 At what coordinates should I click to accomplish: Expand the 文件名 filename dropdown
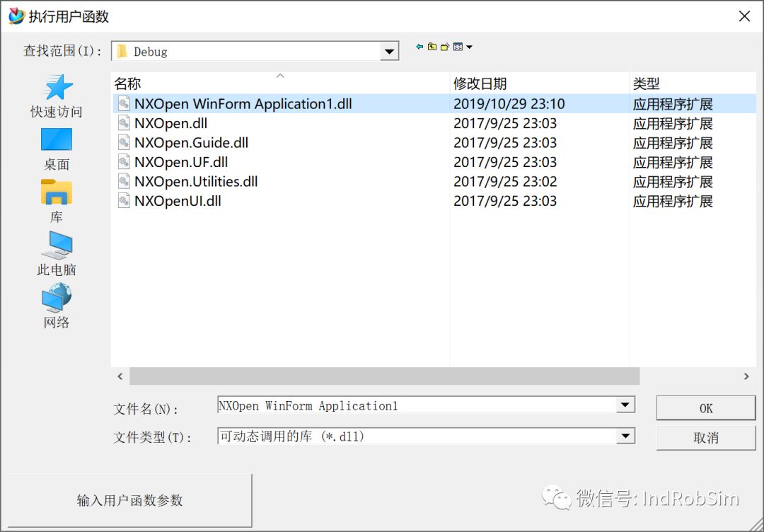625,405
